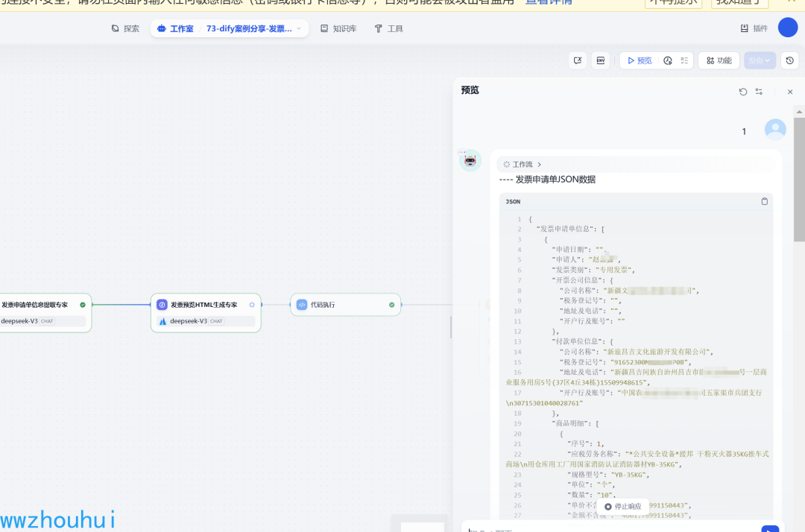805x532 pixels.
Task: Open the 工具 tab
Action: [388, 28]
